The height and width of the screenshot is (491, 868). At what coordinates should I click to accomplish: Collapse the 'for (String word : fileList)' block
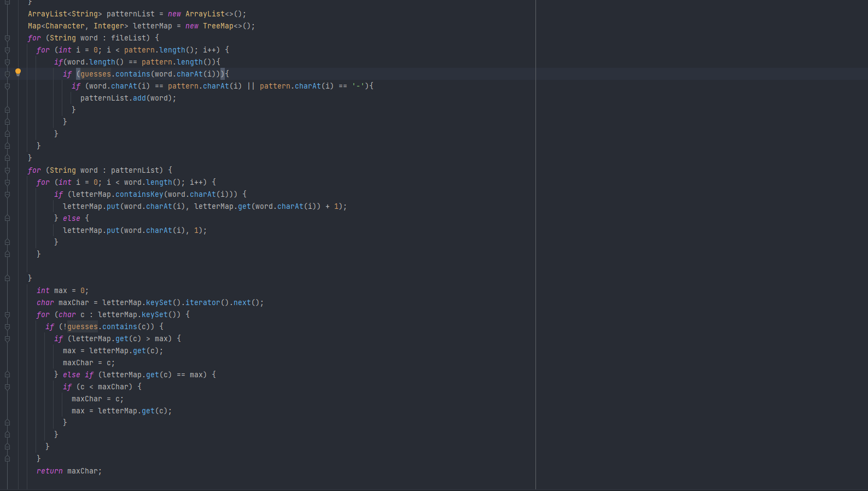click(x=7, y=38)
